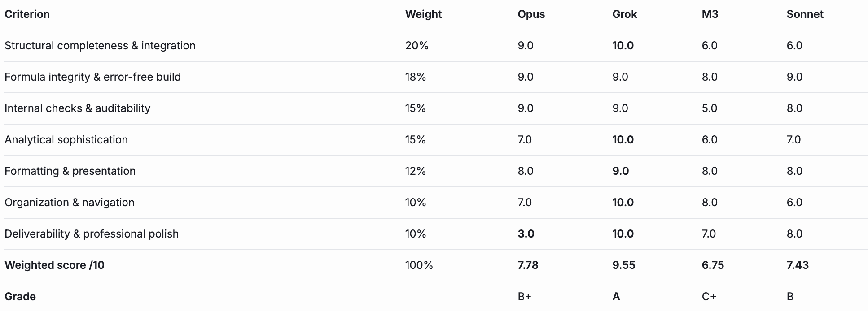Click the Sonnet column header
This screenshot has height=311, width=868.
click(x=805, y=14)
